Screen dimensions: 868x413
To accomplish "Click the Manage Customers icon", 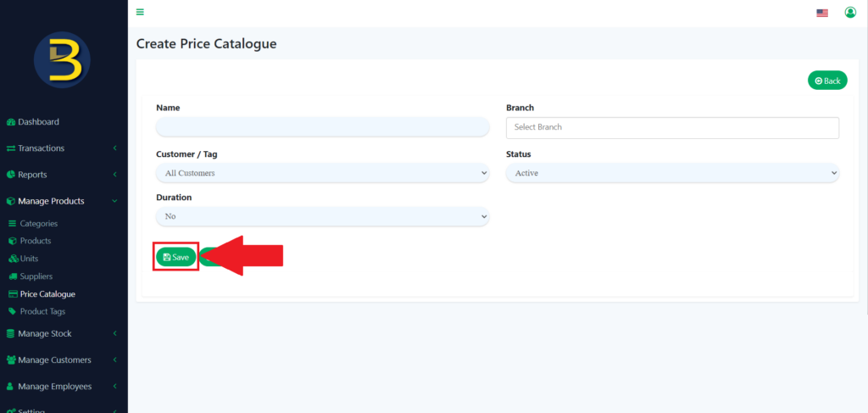I will [11, 360].
